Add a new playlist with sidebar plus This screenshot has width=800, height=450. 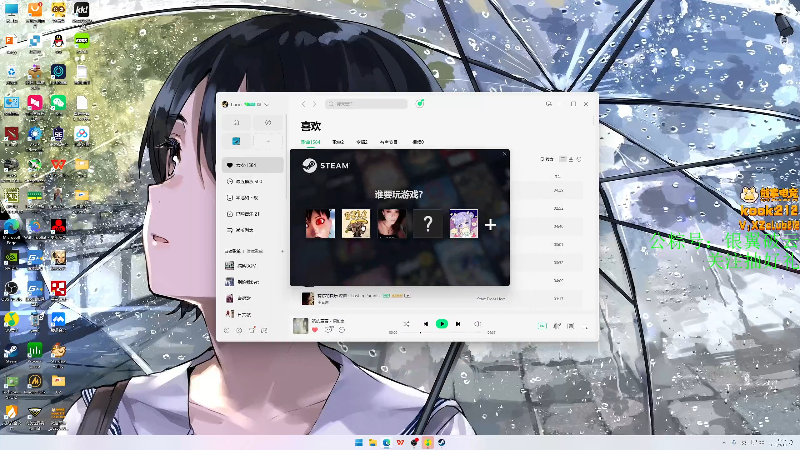(x=282, y=251)
